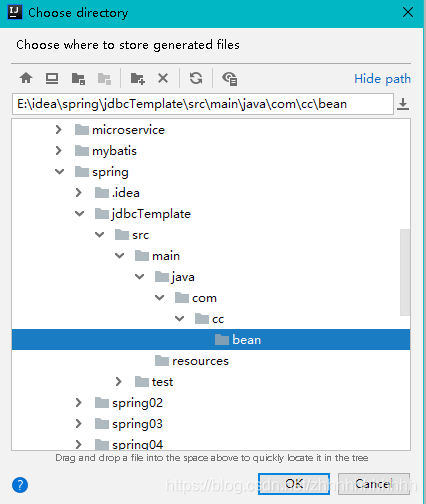Select the spring02 tree row
426x504 pixels.
coord(211,403)
